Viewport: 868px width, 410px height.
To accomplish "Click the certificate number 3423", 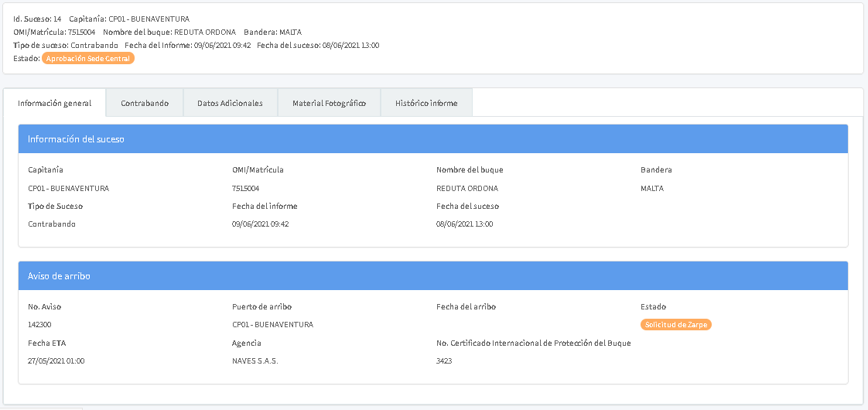I will click(444, 361).
